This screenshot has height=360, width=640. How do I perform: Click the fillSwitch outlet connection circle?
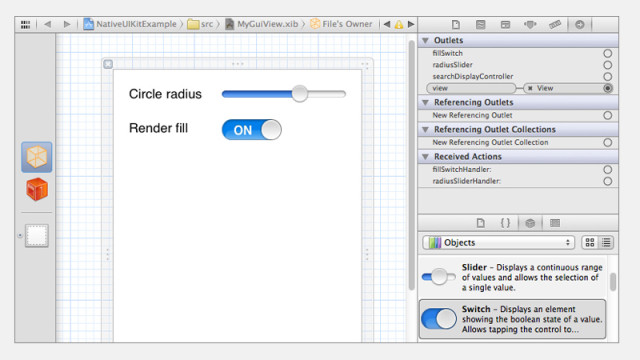(x=607, y=53)
